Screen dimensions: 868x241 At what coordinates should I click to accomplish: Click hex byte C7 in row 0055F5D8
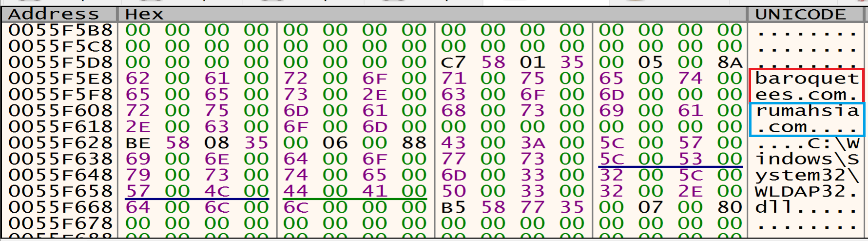coord(453,62)
